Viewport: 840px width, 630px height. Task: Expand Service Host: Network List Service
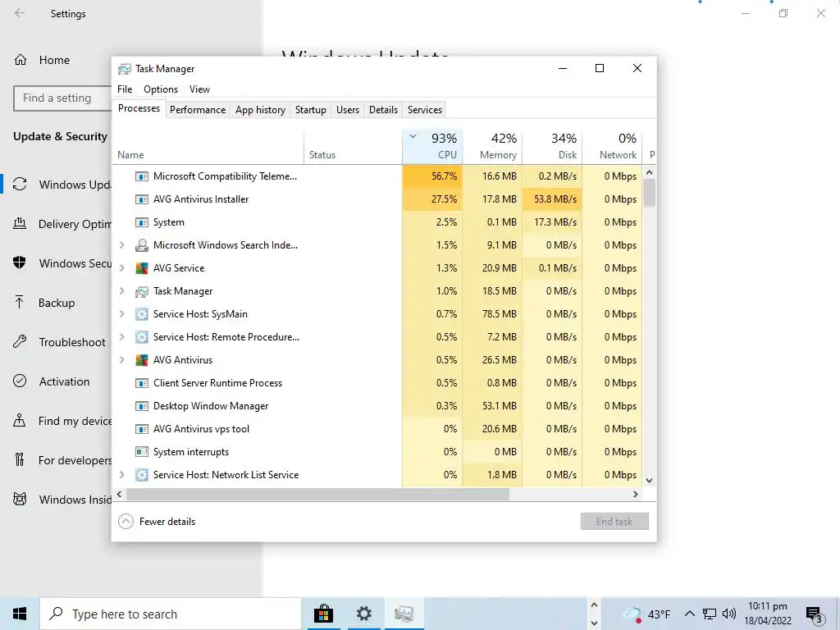pyautogui.click(x=122, y=475)
